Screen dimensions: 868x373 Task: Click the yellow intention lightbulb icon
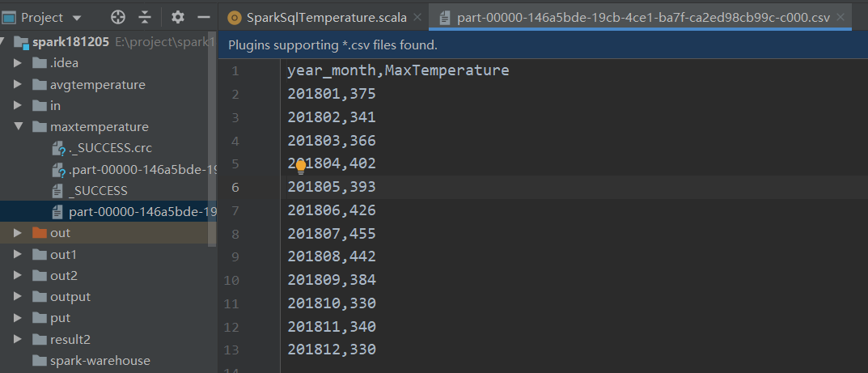[x=301, y=166]
